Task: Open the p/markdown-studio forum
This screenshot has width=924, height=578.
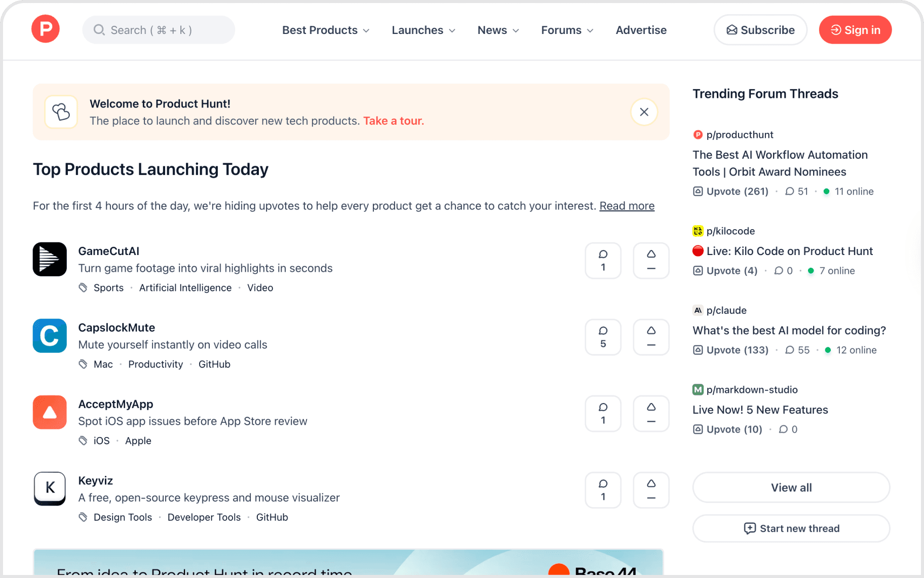Action: 752,390
